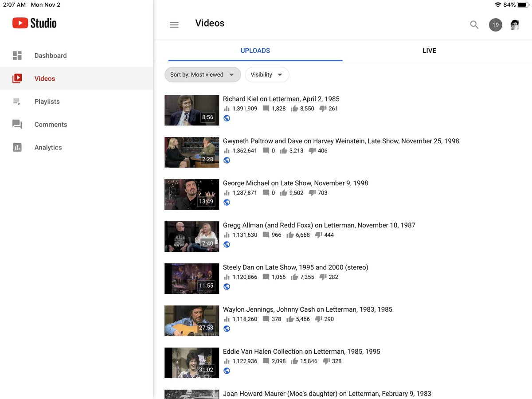This screenshot has height=399, width=532.
Task: Tap the Richard Kiel 8:56 thumbnail
Action: [192, 110]
